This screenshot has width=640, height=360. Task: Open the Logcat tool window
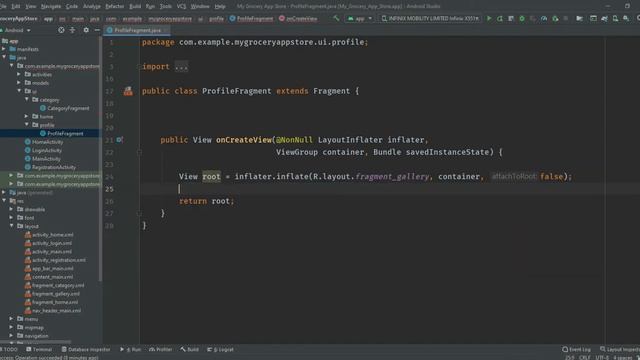point(220,349)
